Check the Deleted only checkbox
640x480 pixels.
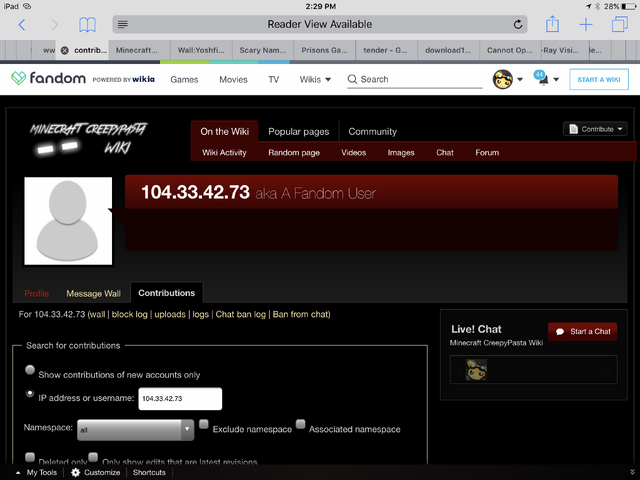coord(30,457)
